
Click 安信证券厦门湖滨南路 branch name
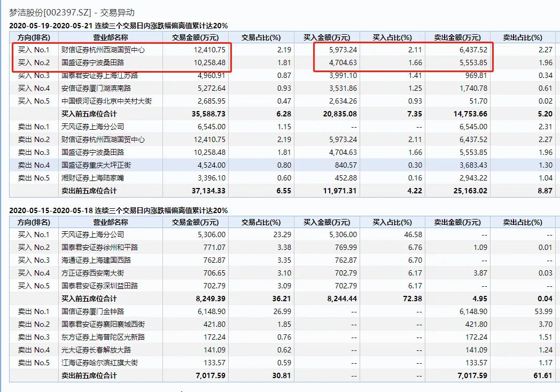coord(96,88)
